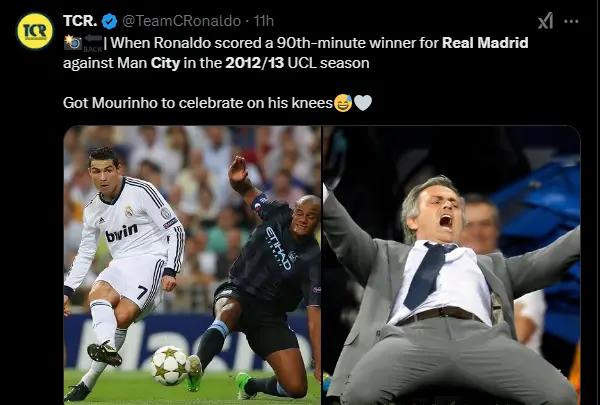Open the @TeamCRonaldo handle link
This screenshot has width=600, height=405.
181,21
